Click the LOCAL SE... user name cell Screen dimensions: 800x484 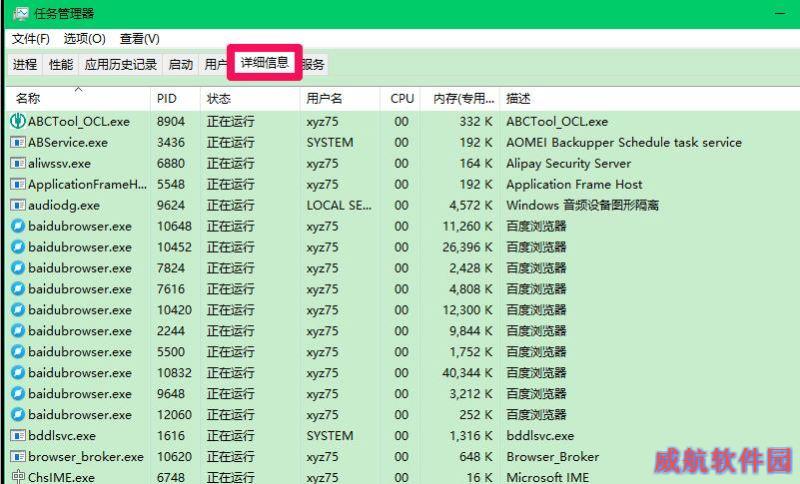point(339,205)
